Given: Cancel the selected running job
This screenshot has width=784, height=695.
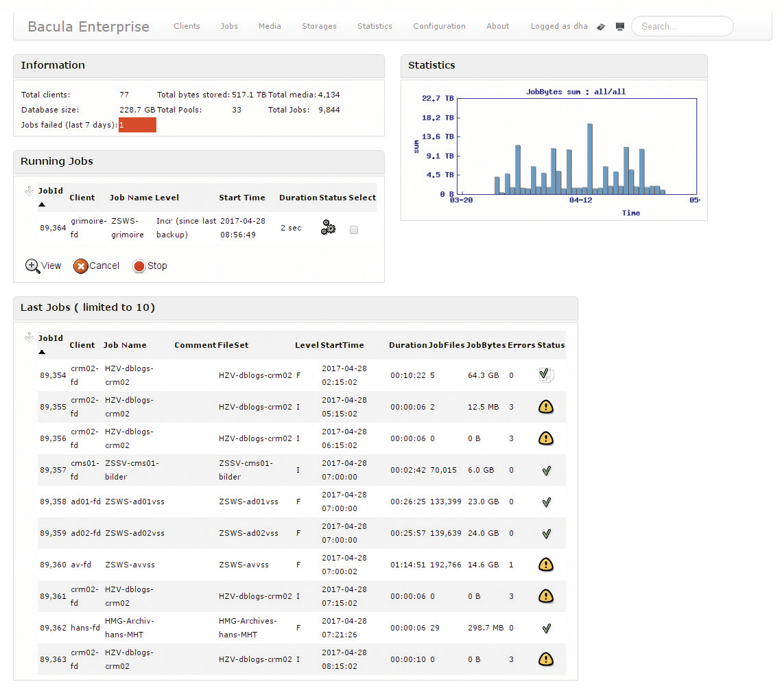Looking at the screenshot, I should pyautogui.click(x=96, y=266).
